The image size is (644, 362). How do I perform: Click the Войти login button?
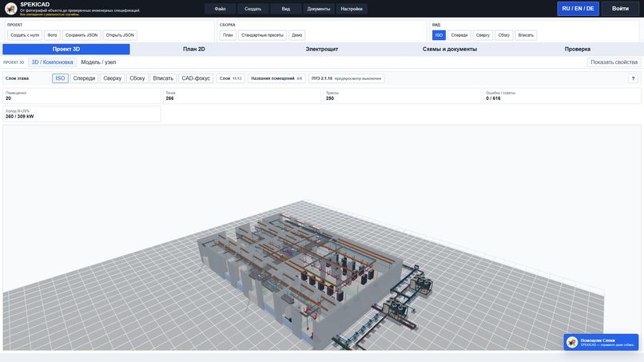(620, 9)
